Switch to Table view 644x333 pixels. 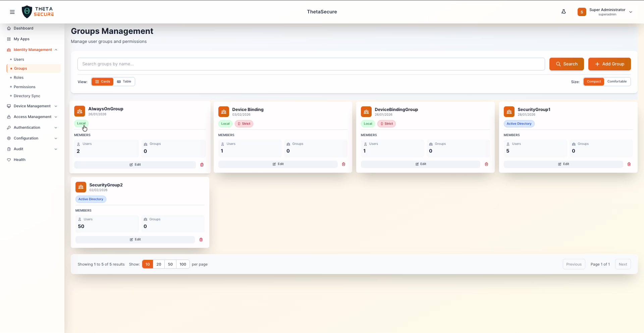[124, 82]
